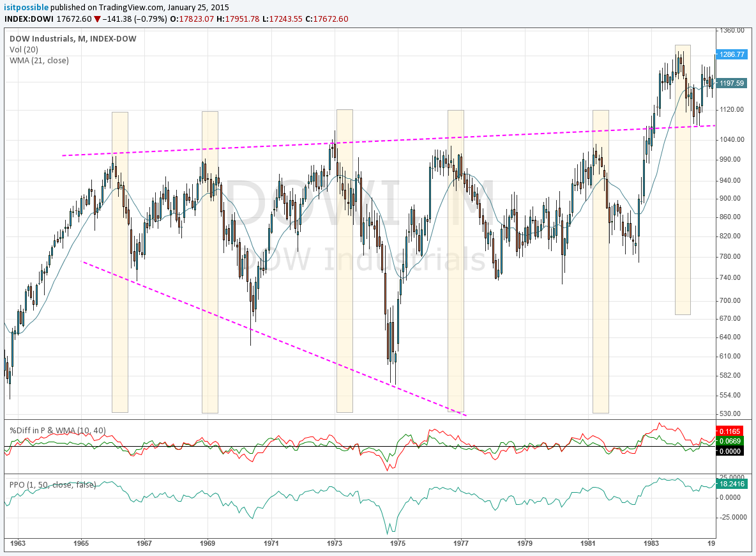This screenshot has width=756, height=556.
Task: Click the 1973 label on time axis
Action: [335, 543]
